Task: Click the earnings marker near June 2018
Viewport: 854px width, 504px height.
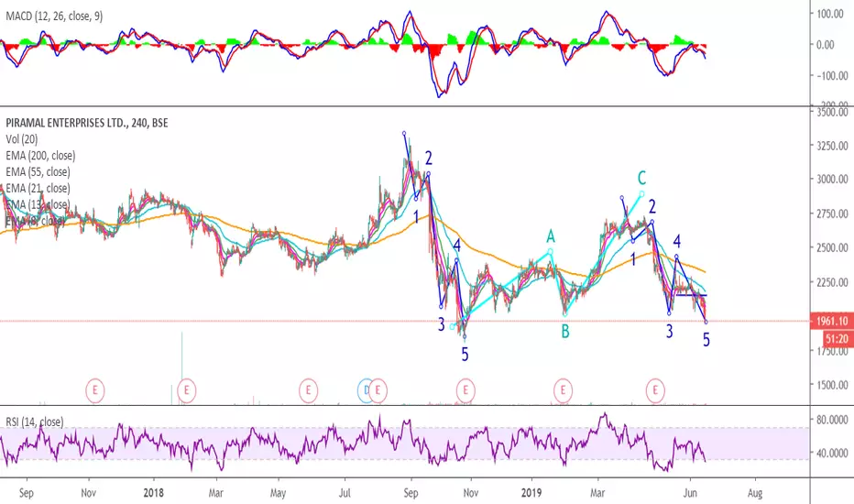Action: 308,390
